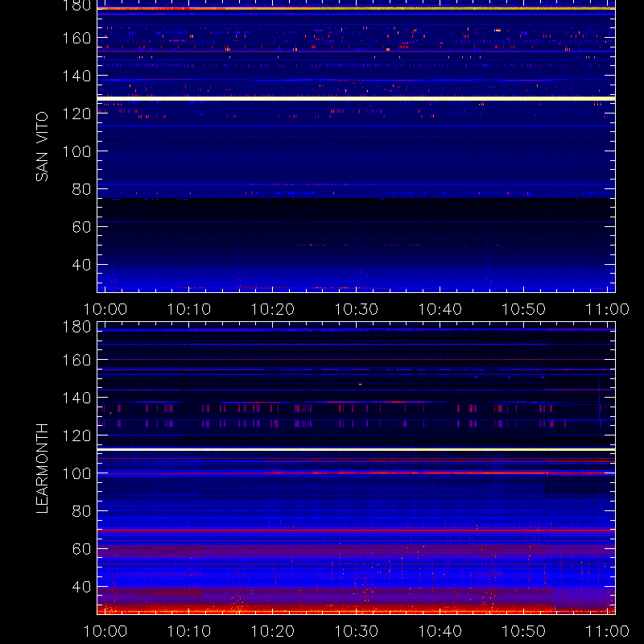Select the 180 tick label on Learmonth axis
Screen dimensions: 644x644
[x=76, y=327]
